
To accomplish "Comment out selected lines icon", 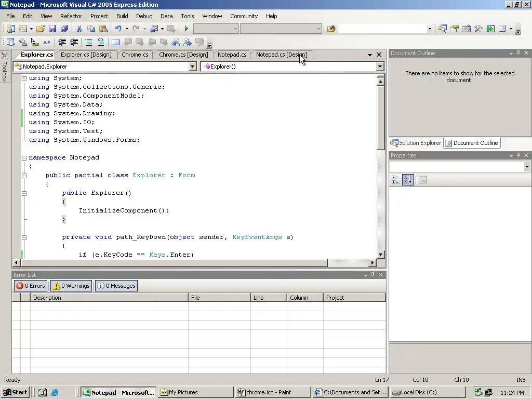I will click(x=88, y=42).
